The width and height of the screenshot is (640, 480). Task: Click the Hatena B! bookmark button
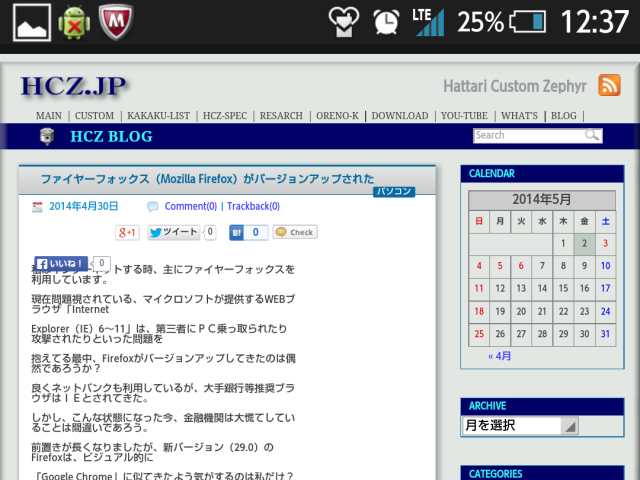click(237, 233)
